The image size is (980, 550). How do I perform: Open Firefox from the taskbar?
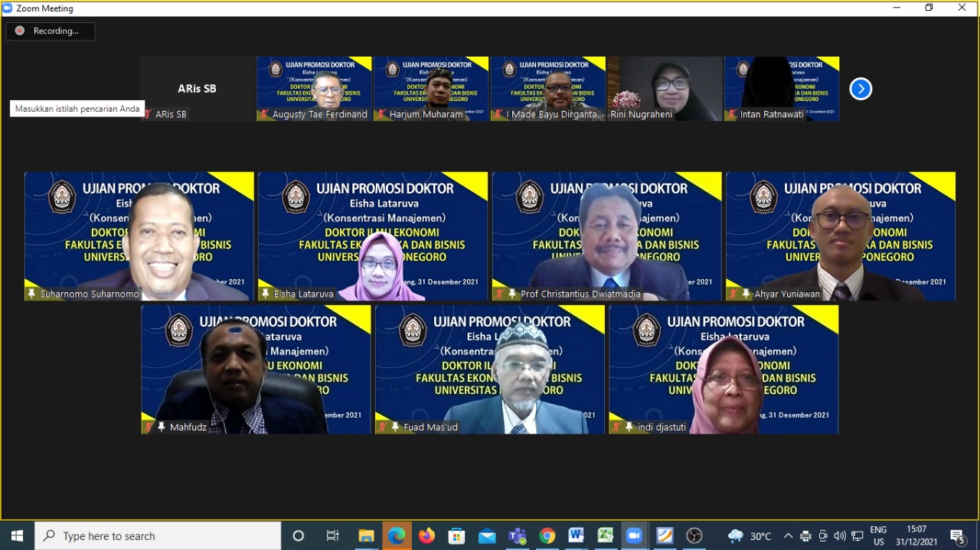[426, 535]
